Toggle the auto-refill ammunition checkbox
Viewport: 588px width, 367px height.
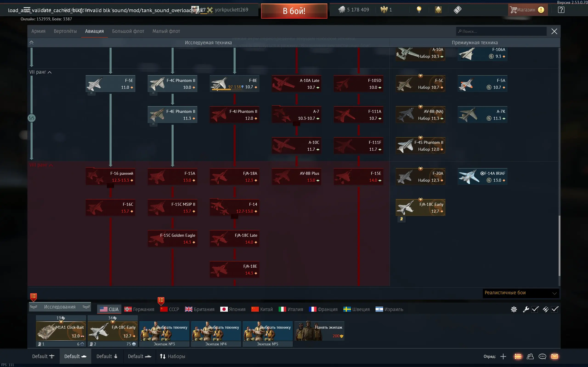click(555, 309)
